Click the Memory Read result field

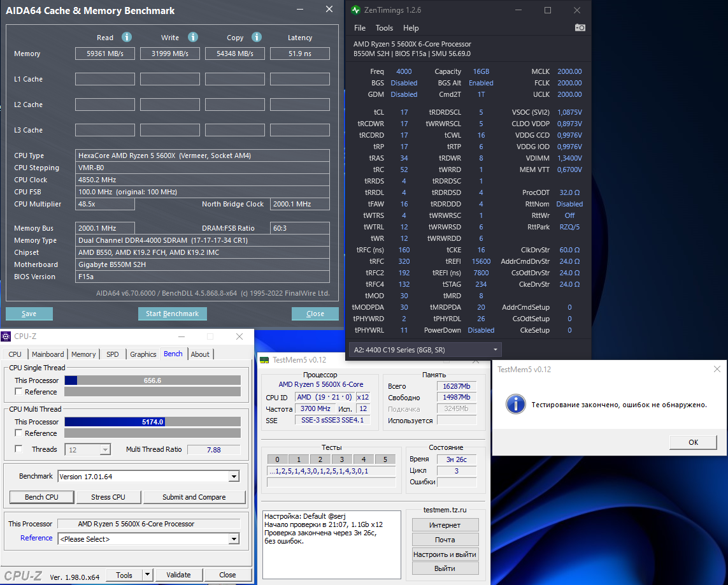(x=105, y=54)
